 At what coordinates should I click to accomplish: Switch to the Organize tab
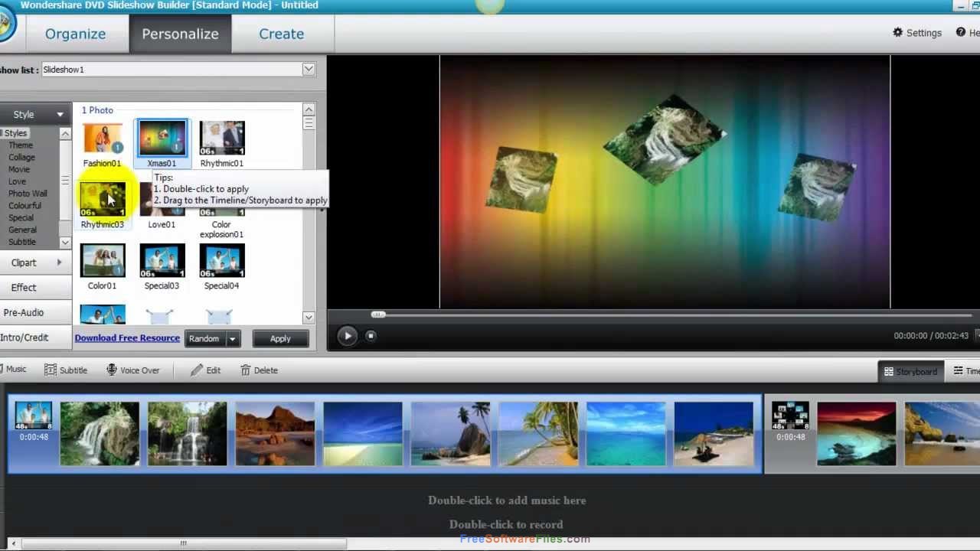pyautogui.click(x=75, y=34)
